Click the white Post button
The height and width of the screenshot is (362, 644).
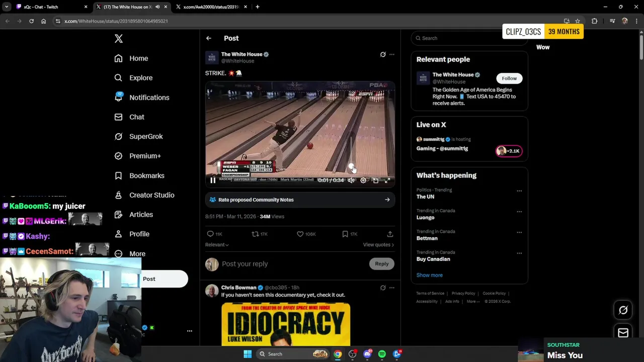[165, 279]
